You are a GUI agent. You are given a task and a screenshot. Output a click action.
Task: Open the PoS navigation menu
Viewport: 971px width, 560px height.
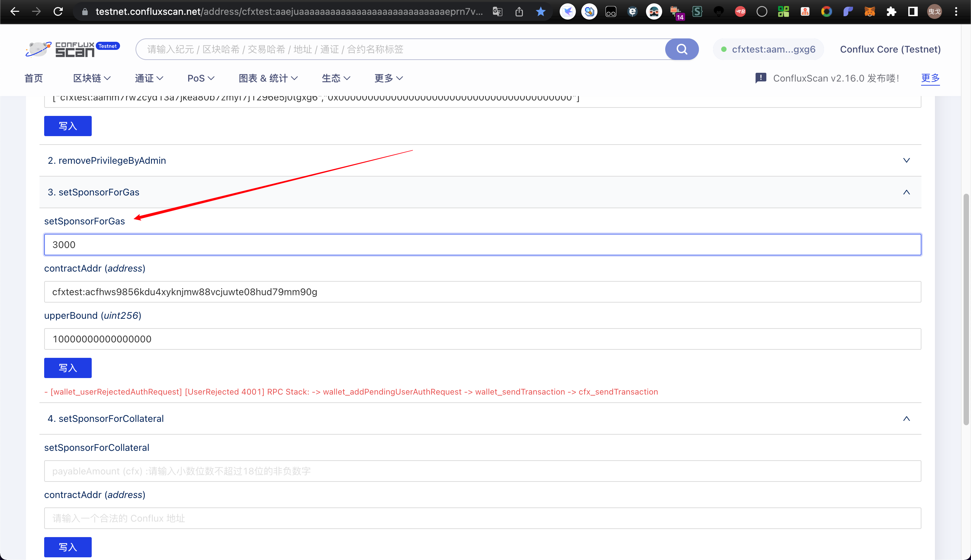pos(200,78)
